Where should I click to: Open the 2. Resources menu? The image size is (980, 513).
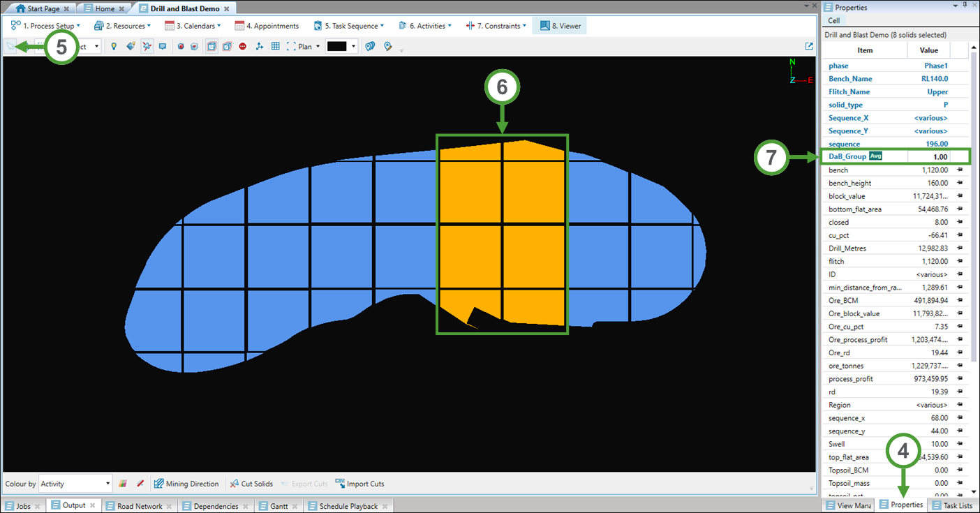[123, 26]
